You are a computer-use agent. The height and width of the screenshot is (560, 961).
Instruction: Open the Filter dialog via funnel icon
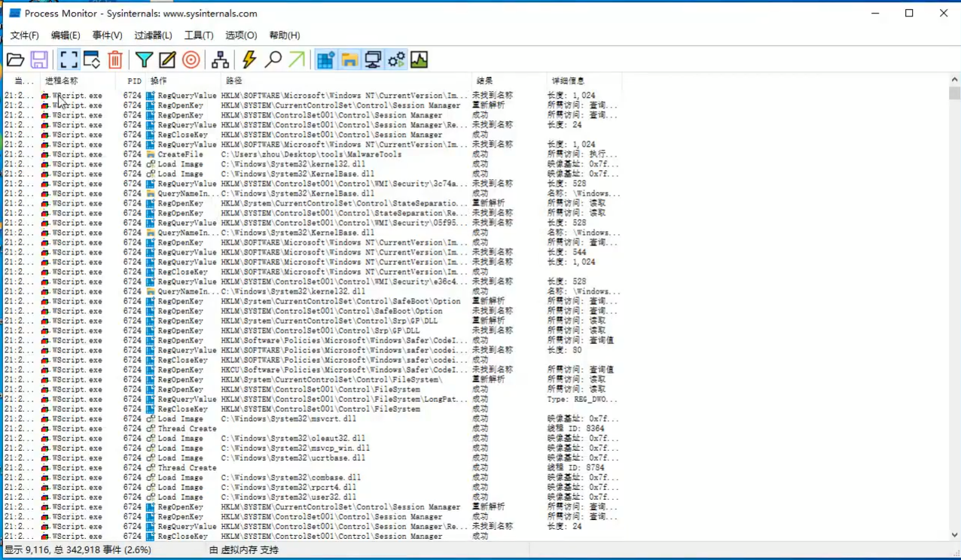pyautogui.click(x=144, y=59)
